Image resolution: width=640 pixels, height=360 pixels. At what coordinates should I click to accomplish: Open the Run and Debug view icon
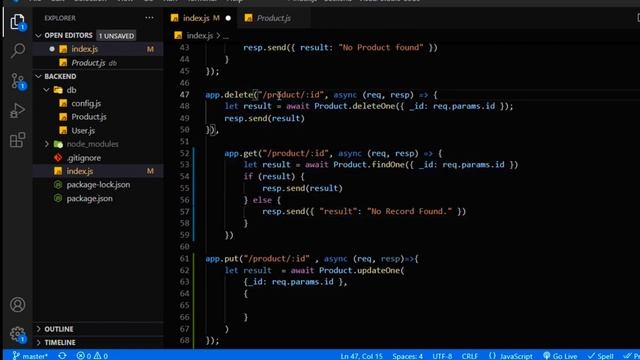click(x=18, y=111)
